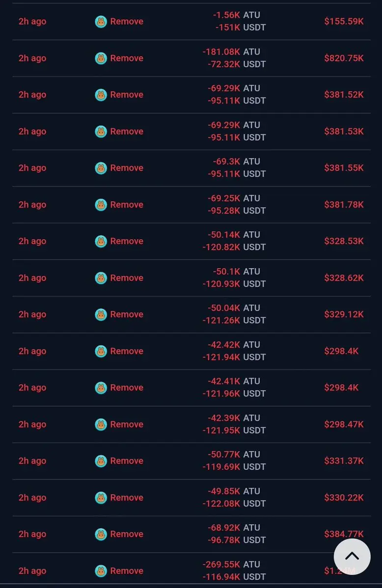382x588 pixels.
Task: Click PancakeSwap icon in $384.77K row
Action: 101,534
